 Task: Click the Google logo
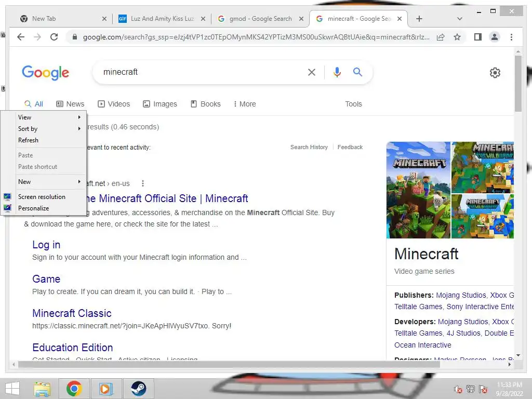tap(46, 72)
